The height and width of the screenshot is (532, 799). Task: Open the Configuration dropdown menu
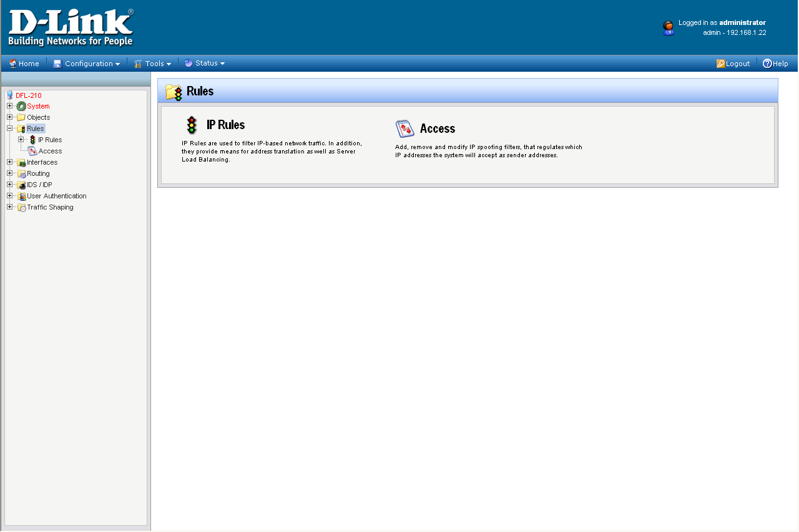(x=87, y=64)
